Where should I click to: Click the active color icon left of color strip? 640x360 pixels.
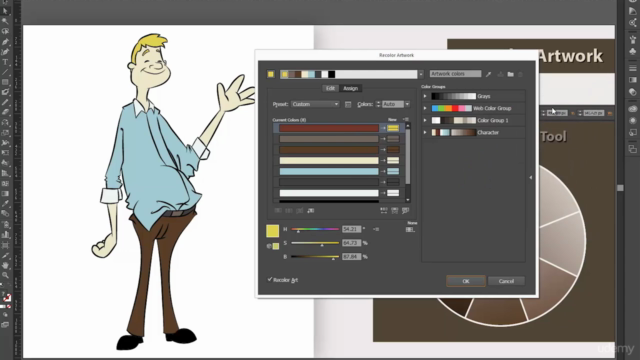pyautogui.click(x=271, y=74)
